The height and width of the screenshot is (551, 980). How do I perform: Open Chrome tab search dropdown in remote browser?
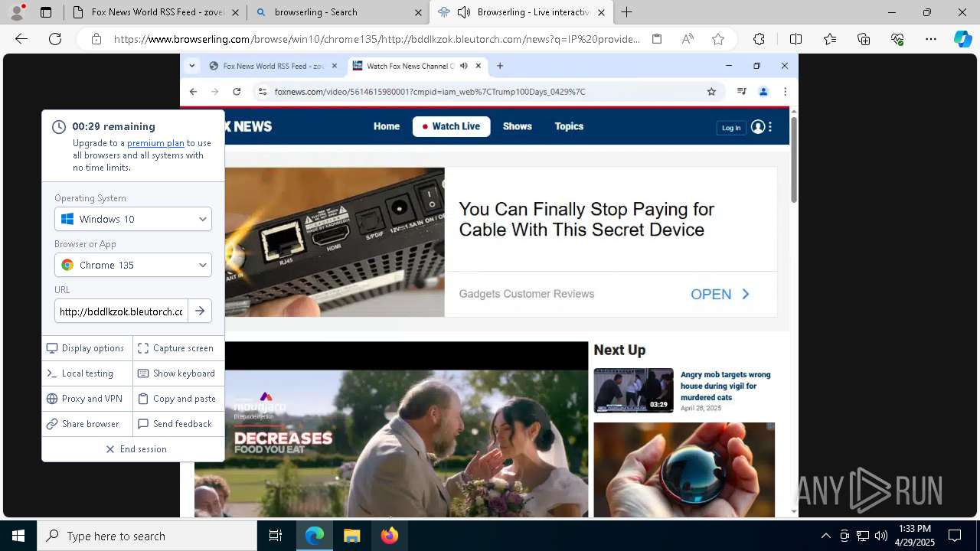coord(192,66)
